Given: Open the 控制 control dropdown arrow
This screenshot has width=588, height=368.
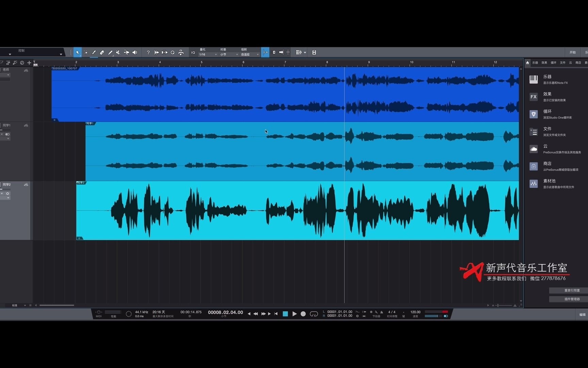Looking at the screenshot, I should click(61, 54).
